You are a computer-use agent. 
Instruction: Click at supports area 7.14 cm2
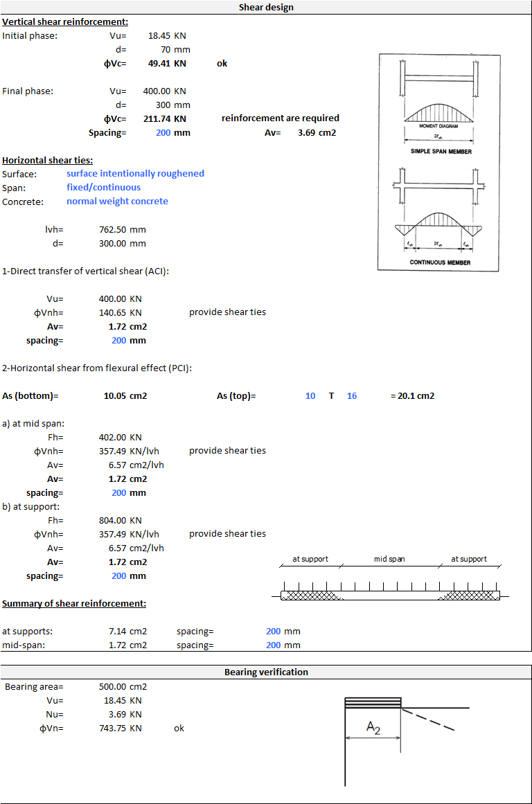click(x=127, y=631)
